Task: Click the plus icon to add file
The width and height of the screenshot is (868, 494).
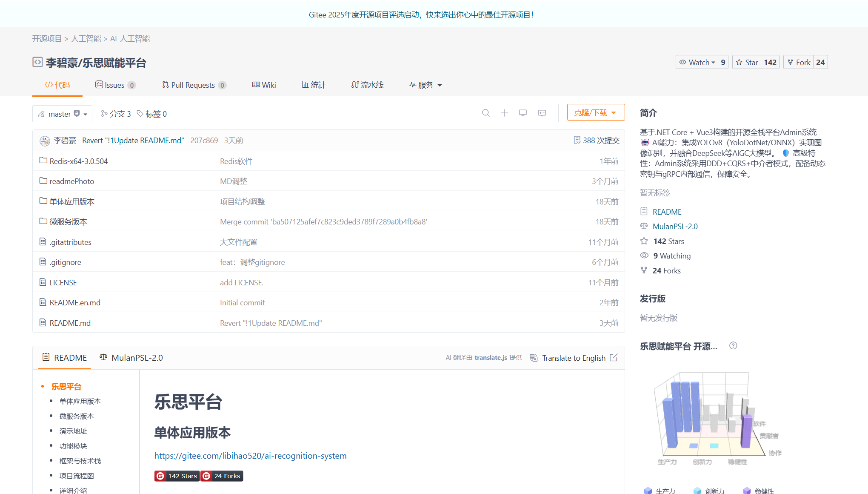Action: point(504,113)
